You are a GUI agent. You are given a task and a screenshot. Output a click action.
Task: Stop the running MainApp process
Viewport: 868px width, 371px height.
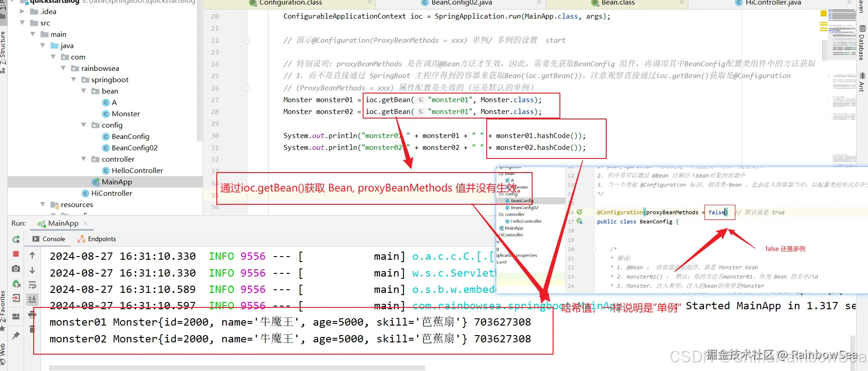click(x=16, y=254)
